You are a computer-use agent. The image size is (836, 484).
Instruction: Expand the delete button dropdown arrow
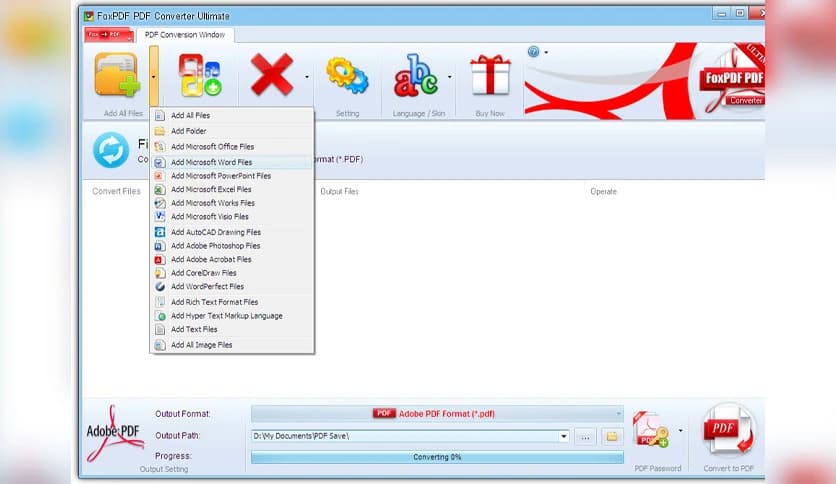click(307, 77)
